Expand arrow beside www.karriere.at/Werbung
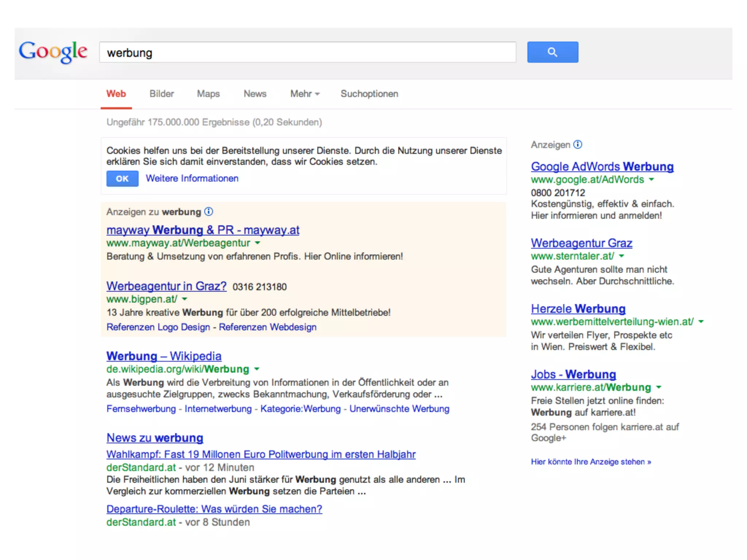This screenshot has height=560, width=747. coord(659,387)
